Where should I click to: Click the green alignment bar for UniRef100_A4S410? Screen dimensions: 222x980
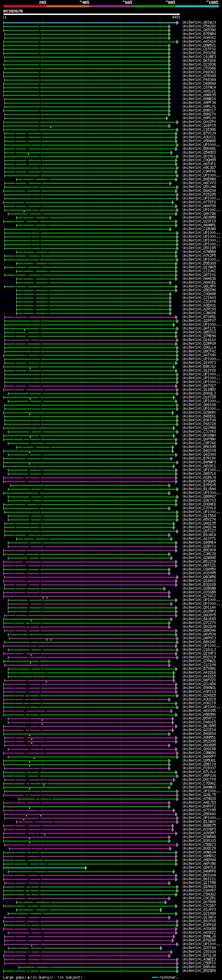pos(91,41)
